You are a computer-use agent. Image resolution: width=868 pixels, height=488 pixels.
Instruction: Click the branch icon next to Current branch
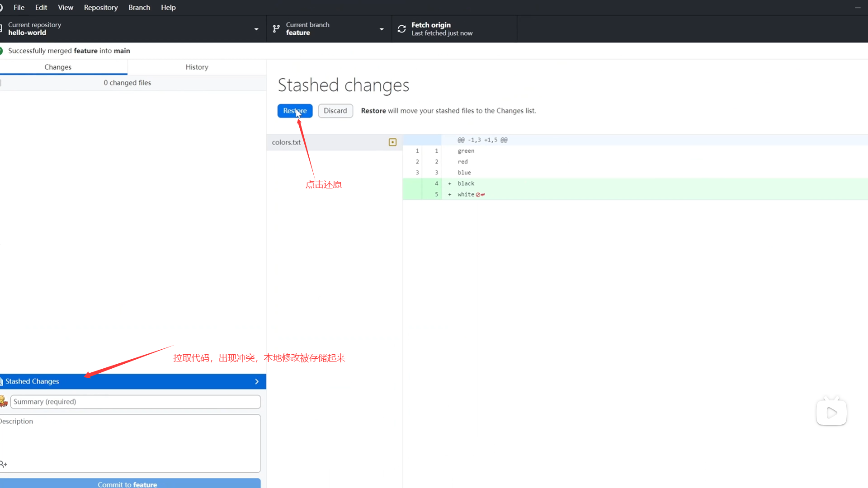(276, 29)
